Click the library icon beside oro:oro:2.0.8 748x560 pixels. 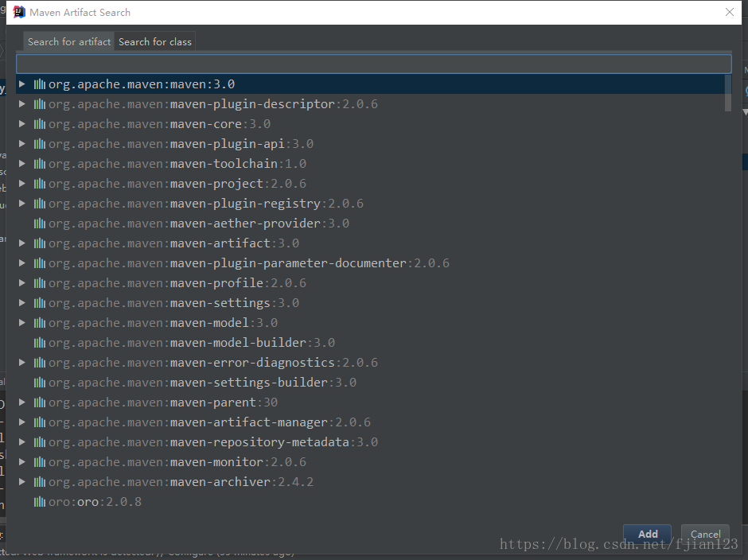(40, 502)
